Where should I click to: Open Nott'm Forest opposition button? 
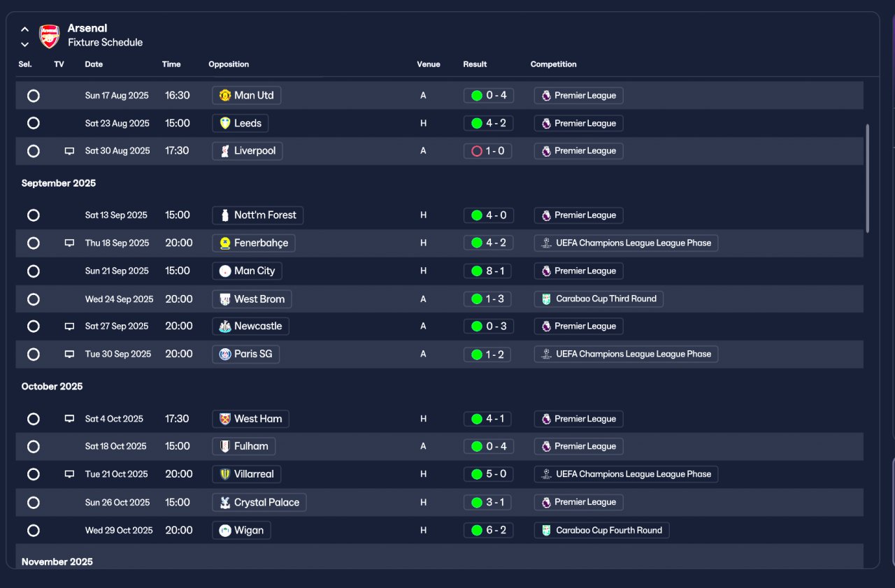257,215
